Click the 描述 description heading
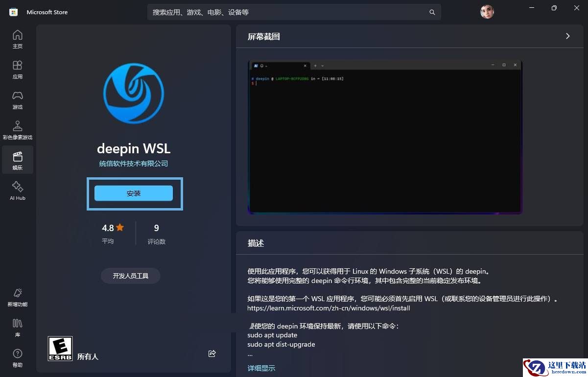Screen dimensions: 588x377 (x=256, y=243)
